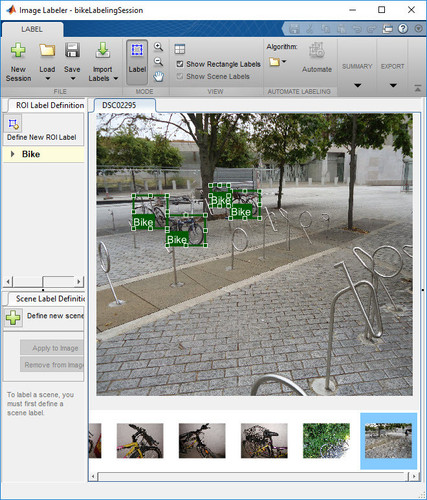Click the zoom in magnifier icon
The width and height of the screenshot is (427, 500).
pyautogui.click(x=158, y=47)
